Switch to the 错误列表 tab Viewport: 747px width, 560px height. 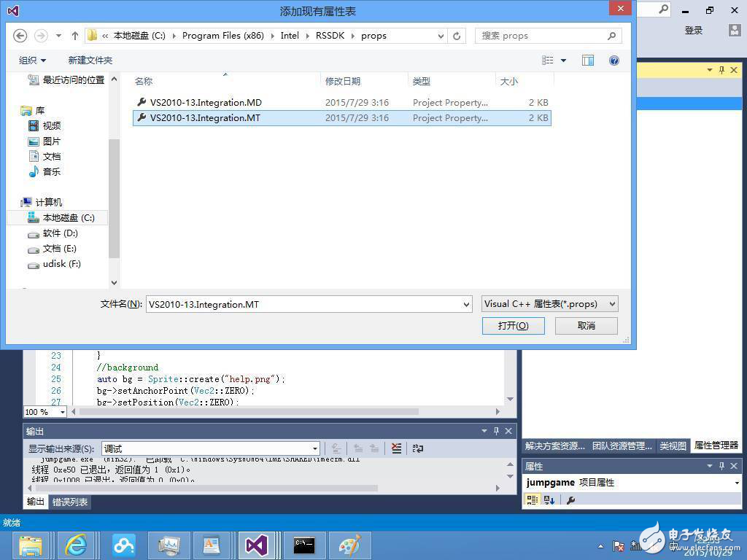click(x=71, y=502)
